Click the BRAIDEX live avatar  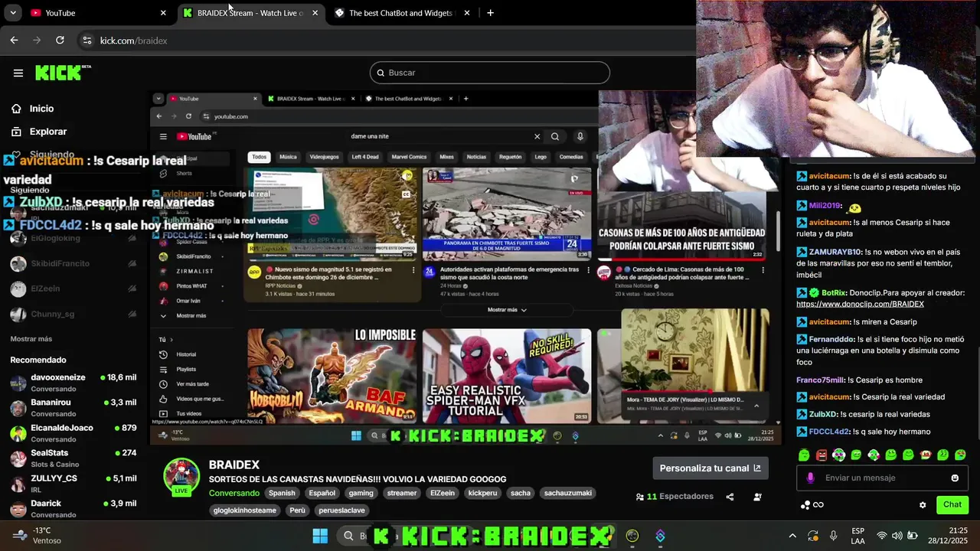click(x=181, y=476)
